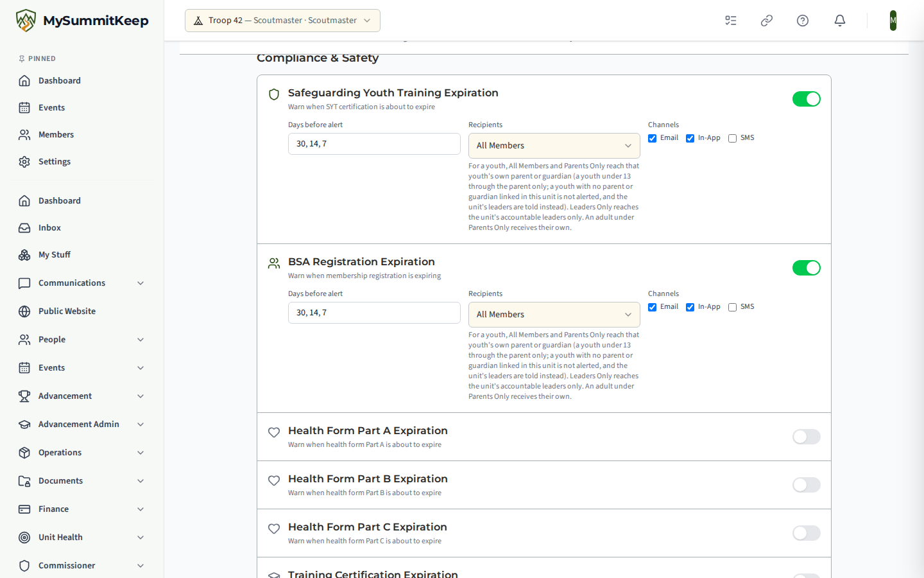
Task: Disable BSA Registration Expiration toggle
Action: pos(807,268)
